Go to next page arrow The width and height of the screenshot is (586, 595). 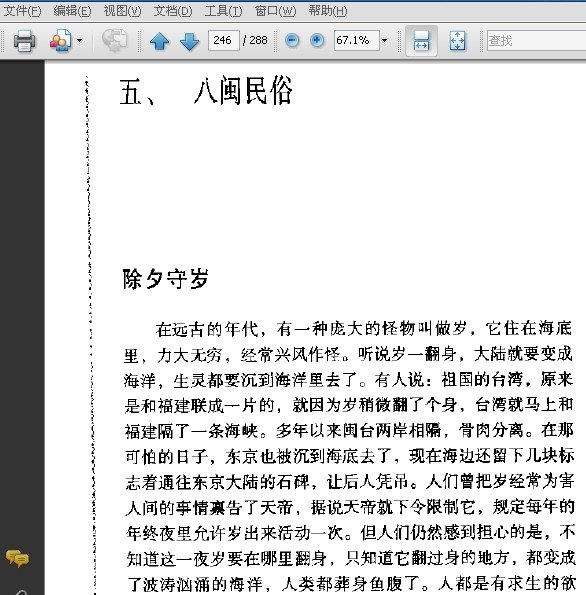click(189, 41)
